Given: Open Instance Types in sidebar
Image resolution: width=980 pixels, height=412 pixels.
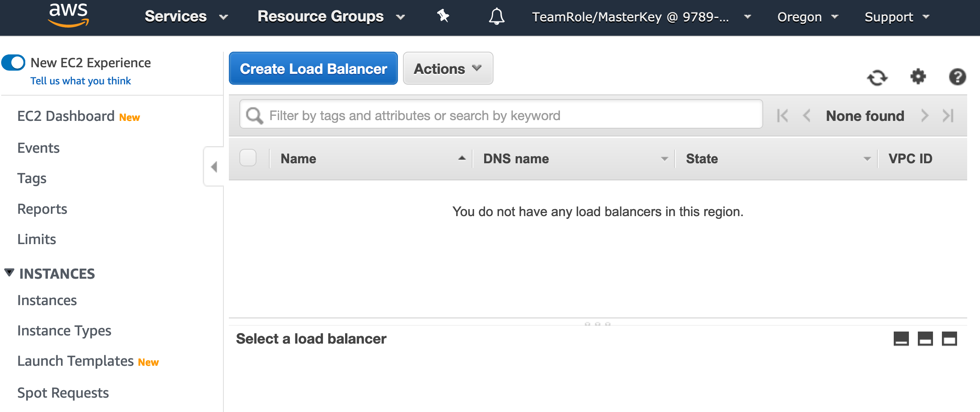Looking at the screenshot, I should pyautogui.click(x=64, y=331).
